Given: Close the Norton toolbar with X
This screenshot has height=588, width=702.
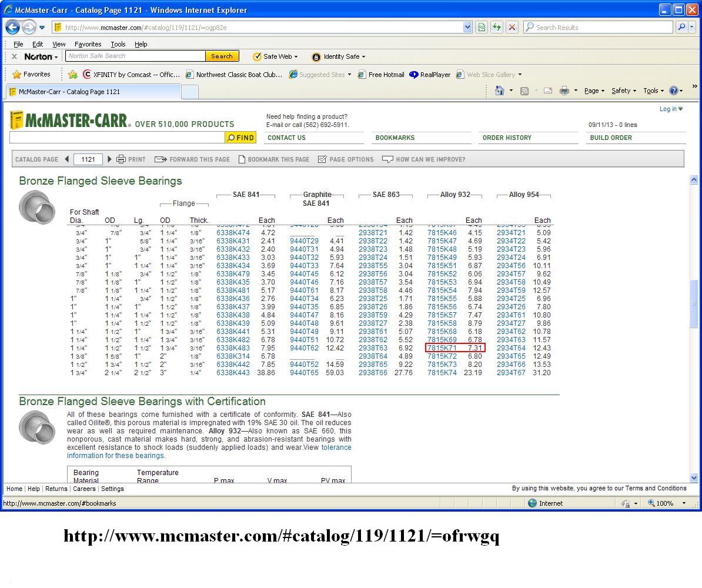Looking at the screenshot, I should [x=14, y=56].
